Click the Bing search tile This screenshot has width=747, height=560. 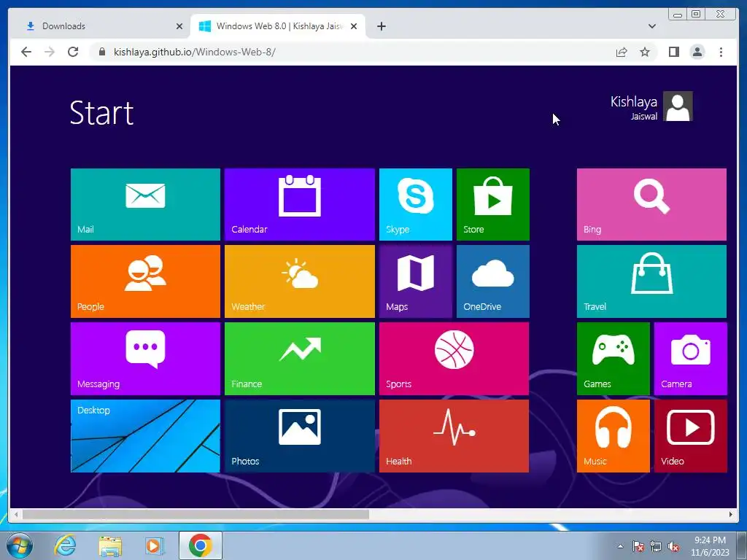click(x=651, y=204)
